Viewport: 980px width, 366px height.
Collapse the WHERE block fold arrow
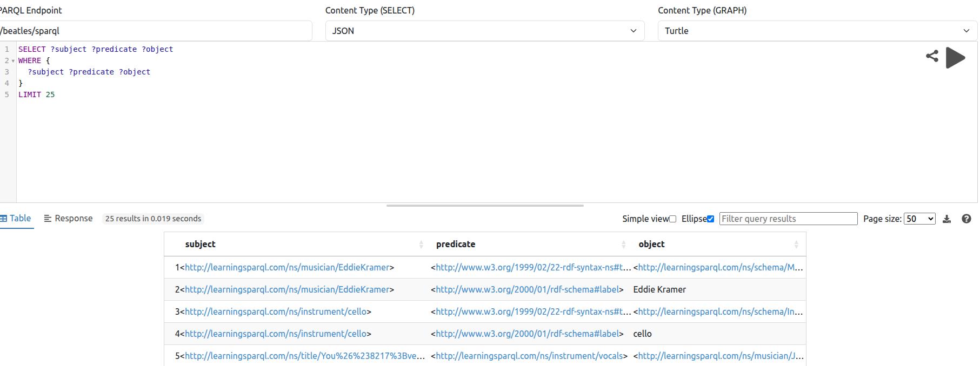[13, 61]
